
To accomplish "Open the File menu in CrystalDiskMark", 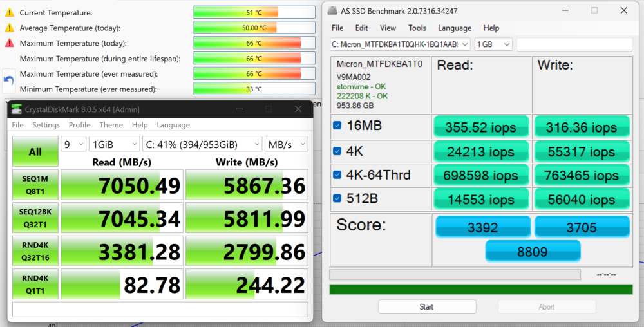I will pyautogui.click(x=17, y=125).
